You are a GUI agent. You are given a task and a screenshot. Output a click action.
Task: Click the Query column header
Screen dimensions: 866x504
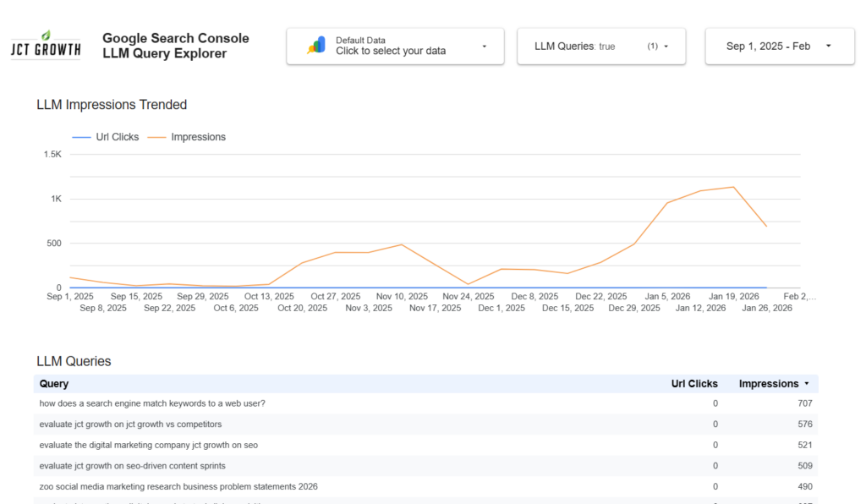coord(54,384)
